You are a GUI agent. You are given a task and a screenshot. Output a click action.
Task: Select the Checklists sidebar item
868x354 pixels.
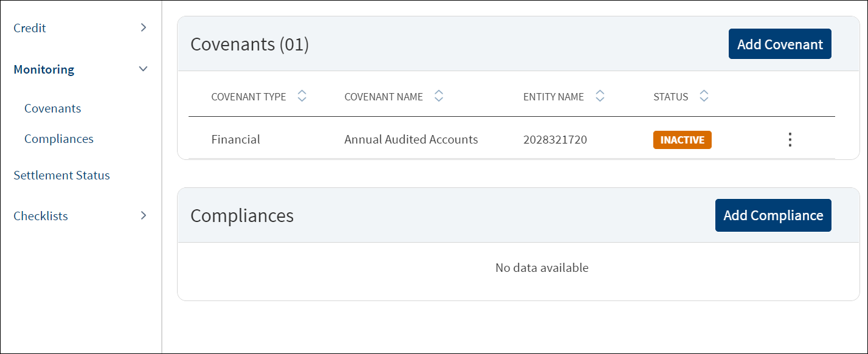tap(41, 216)
